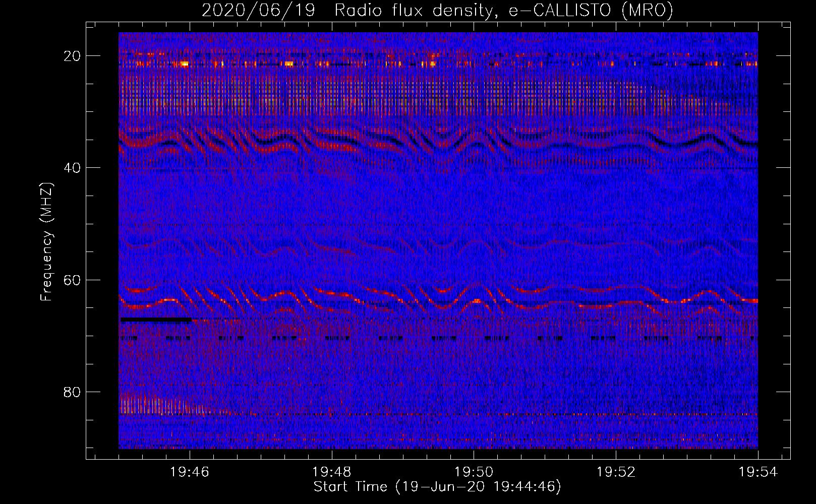Click the '19:50' time tick label
Image resolution: width=816 pixels, height=504 pixels.
474,472
